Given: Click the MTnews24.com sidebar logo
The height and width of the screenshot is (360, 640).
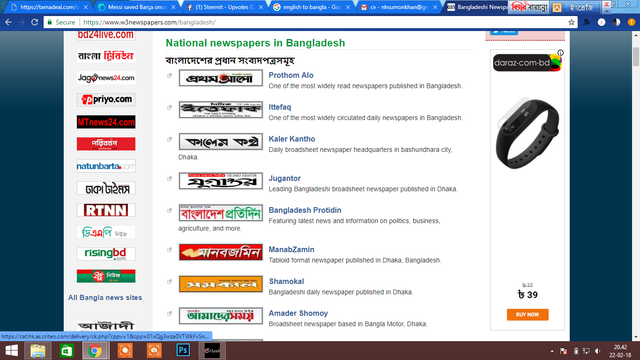Looking at the screenshot, I should pyautogui.click(x=106, y=122).
